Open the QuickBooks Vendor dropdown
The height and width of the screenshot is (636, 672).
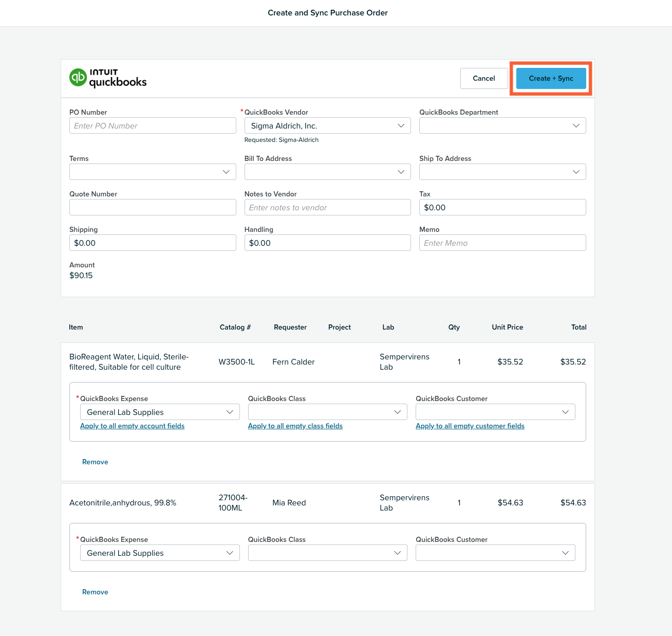(327, 125)
